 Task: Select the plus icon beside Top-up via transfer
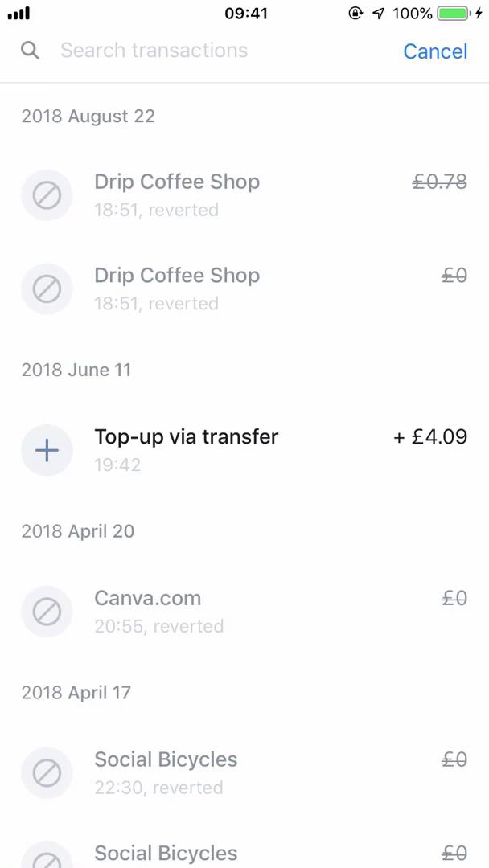pyautogui.click(x=47, y=450)
